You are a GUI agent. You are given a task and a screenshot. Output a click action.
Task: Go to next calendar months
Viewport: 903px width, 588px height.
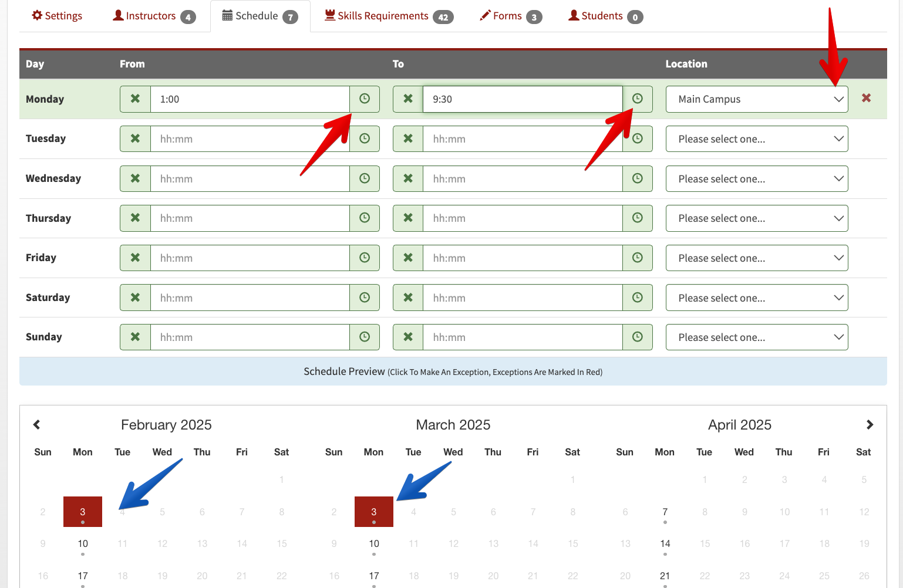point(870,424)
